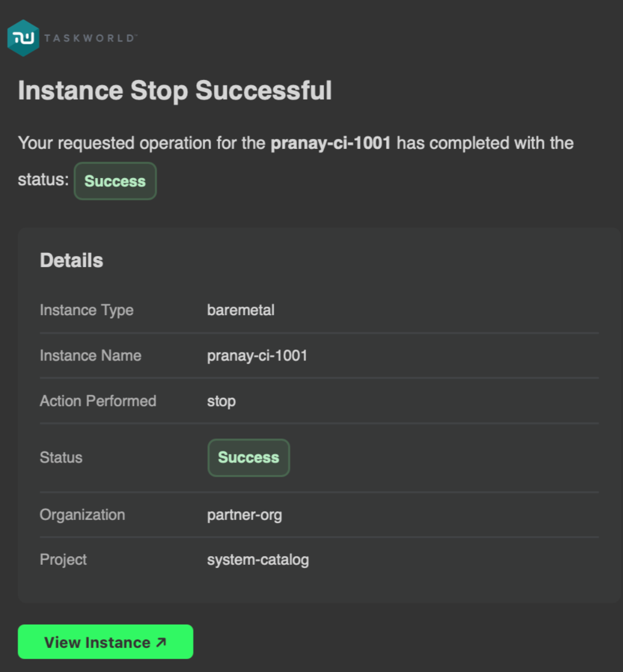Click the Success badge in the Details table
The width and height of the screenshot is (623, 672).
tap(248, 457)
